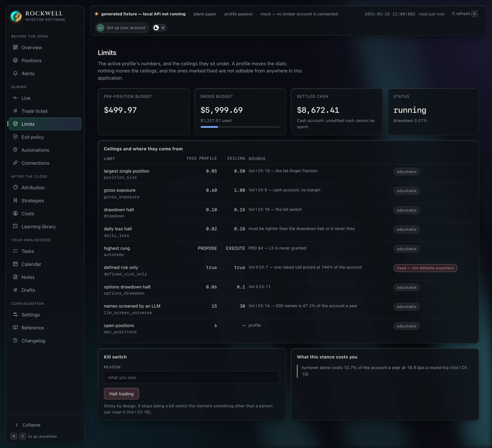Click 'llm_screen_universe' key text
The image size is (492, 448).
(128, 313)
